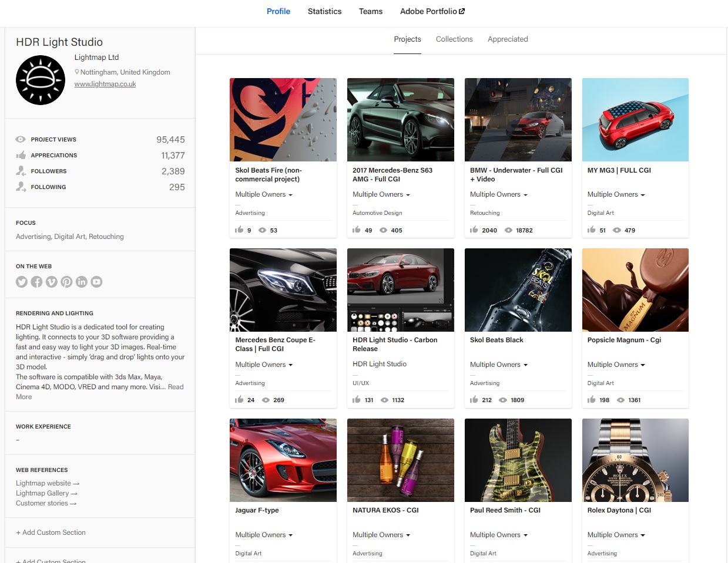Click the person icon beside Followers
Image resolution: width=728 pixels, height=563 pixels.
pos(21,171)
